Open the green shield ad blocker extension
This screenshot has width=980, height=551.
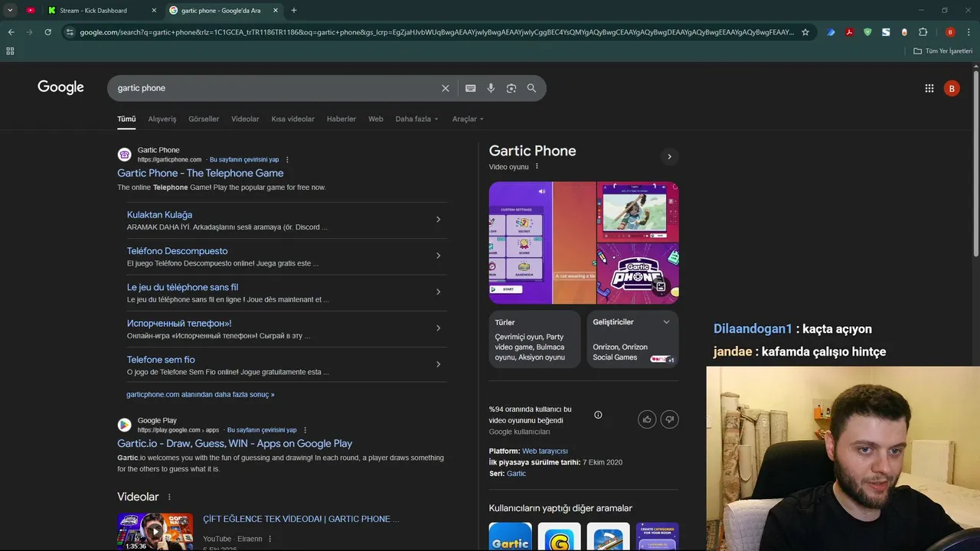[867, 32]
